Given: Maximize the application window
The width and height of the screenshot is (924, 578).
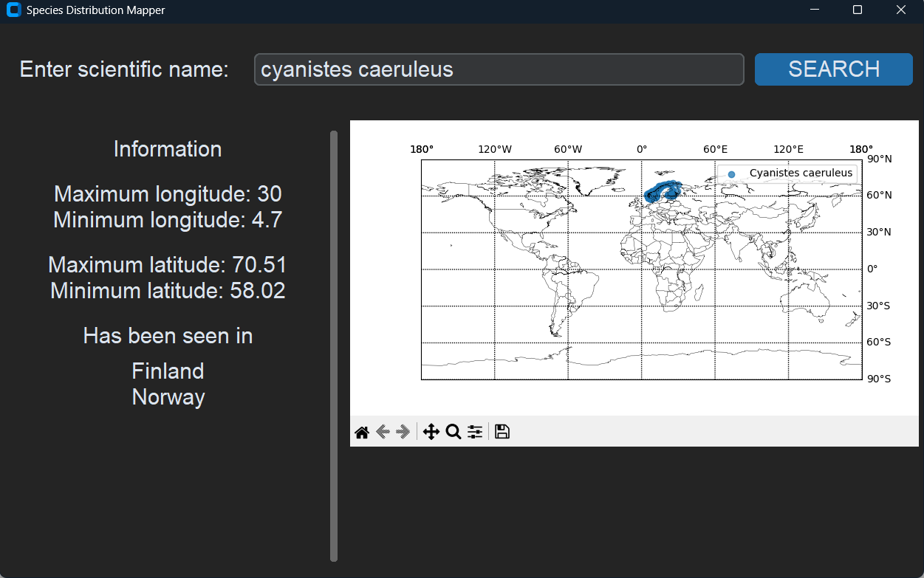Looking at the screenshot, I should tap(858, 10).
